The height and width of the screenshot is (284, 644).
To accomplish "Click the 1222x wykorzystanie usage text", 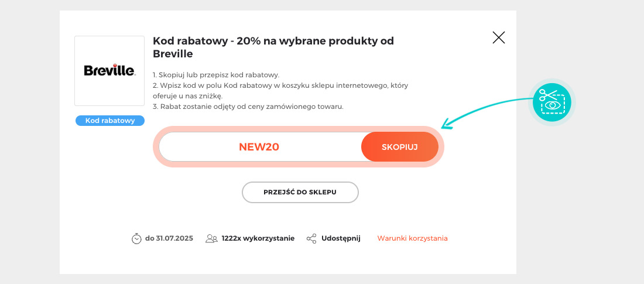I will click(x=258, y=238).
